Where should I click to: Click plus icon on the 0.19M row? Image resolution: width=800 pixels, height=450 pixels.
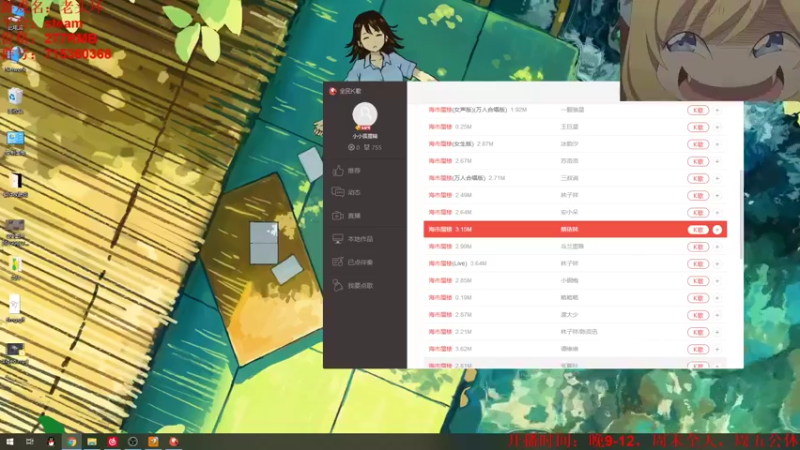(x=717, y=298)
